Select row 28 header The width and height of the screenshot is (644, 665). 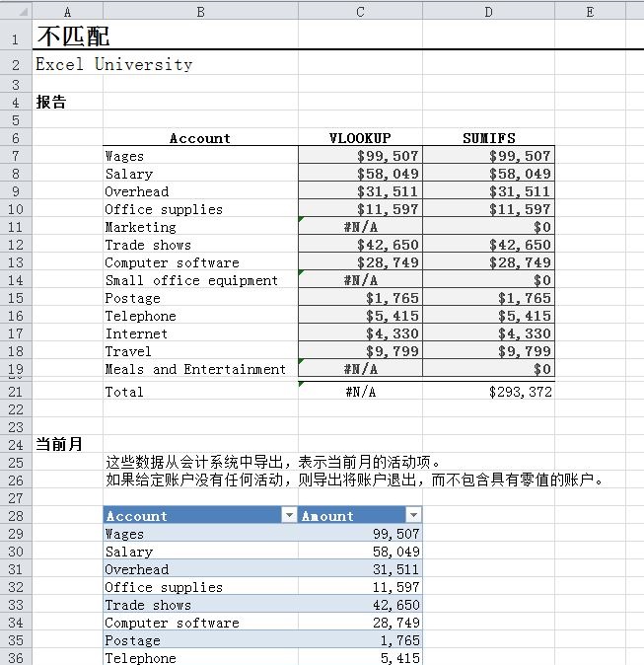click(x=16, y=516)
